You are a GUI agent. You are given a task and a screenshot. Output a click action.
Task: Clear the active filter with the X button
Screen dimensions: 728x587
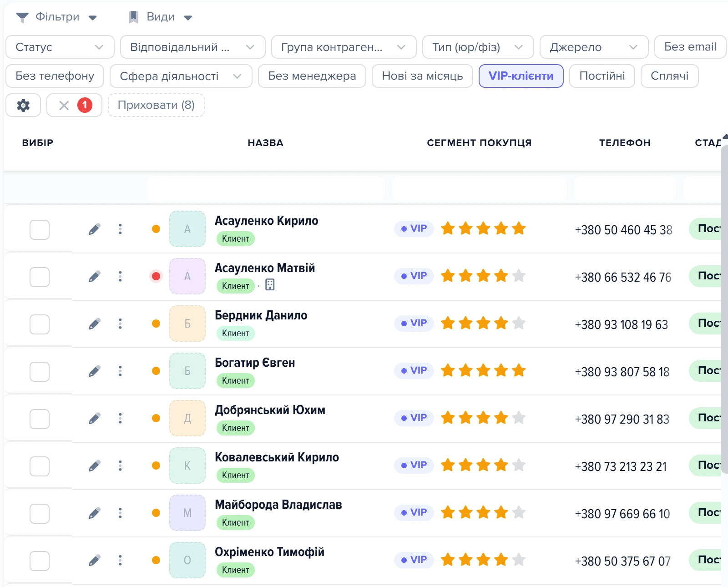64,106
